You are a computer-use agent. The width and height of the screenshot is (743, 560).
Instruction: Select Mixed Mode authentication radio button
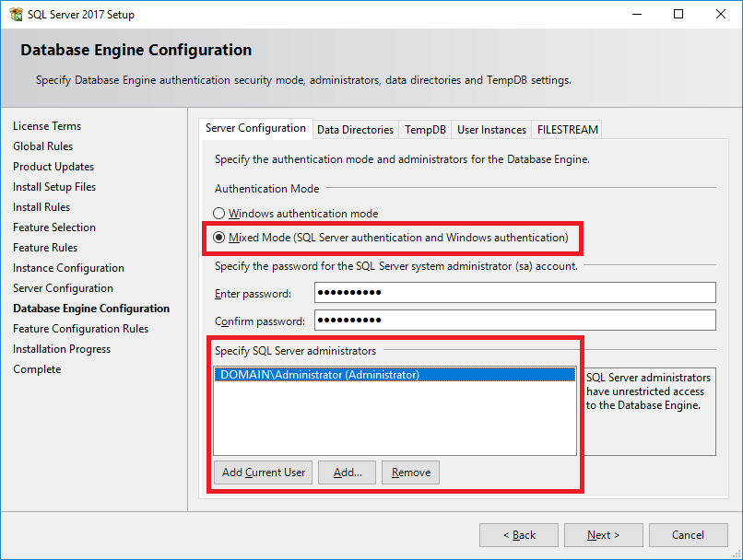pos(218,237)
